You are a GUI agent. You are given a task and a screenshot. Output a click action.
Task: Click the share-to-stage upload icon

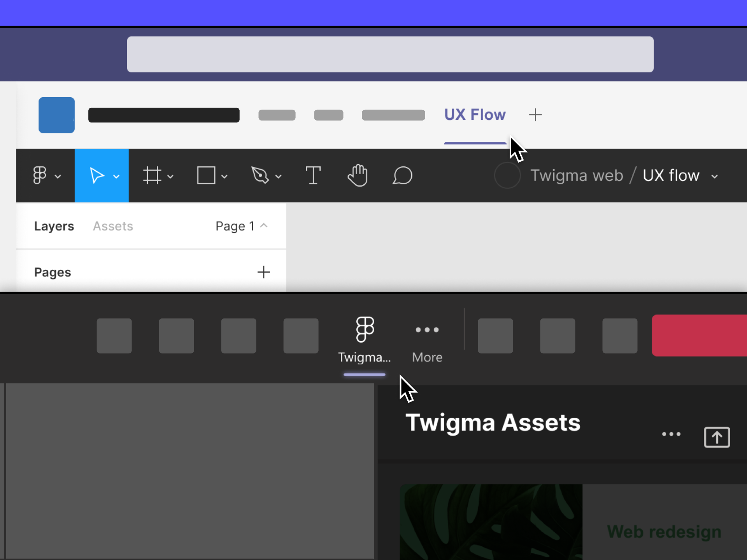pos(717,437)
